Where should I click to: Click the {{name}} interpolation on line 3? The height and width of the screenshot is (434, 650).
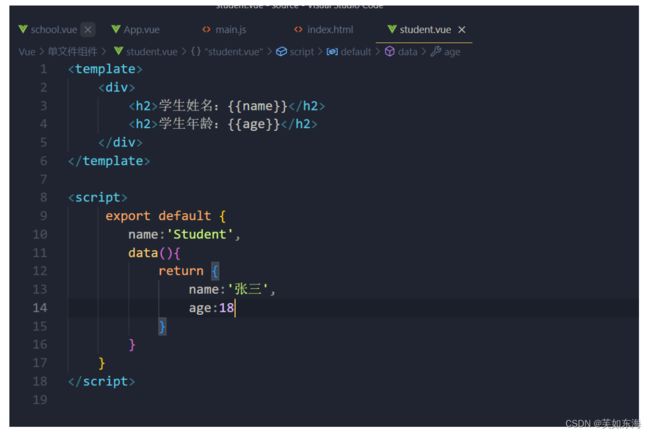(257, 106)
